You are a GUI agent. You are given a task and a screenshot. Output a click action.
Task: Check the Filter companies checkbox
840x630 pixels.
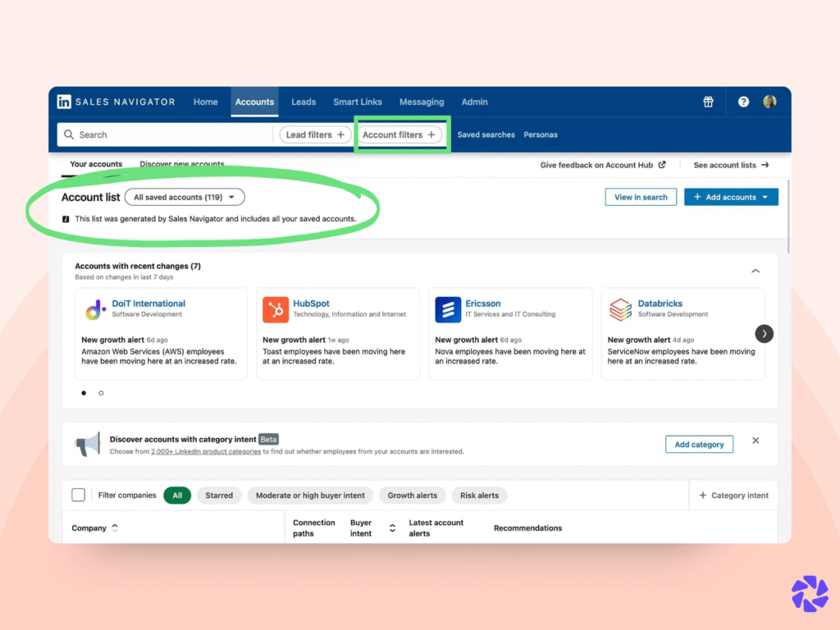point(78,495)
